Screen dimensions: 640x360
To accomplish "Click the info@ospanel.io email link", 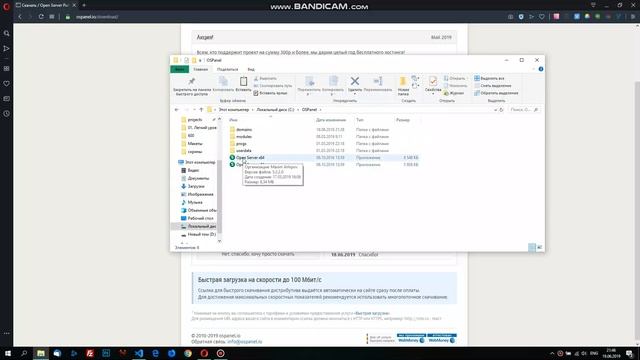I will [x=244, y=342].
